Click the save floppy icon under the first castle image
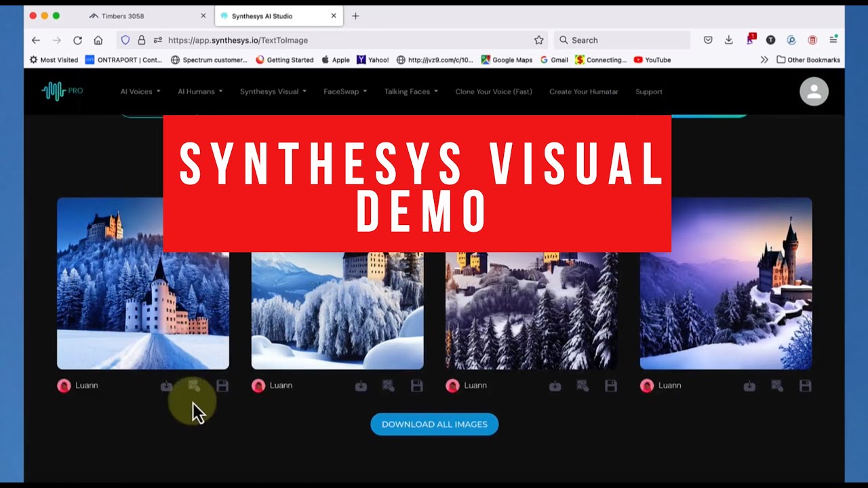Viewport: 868px width, 488px height. point(222,386)
